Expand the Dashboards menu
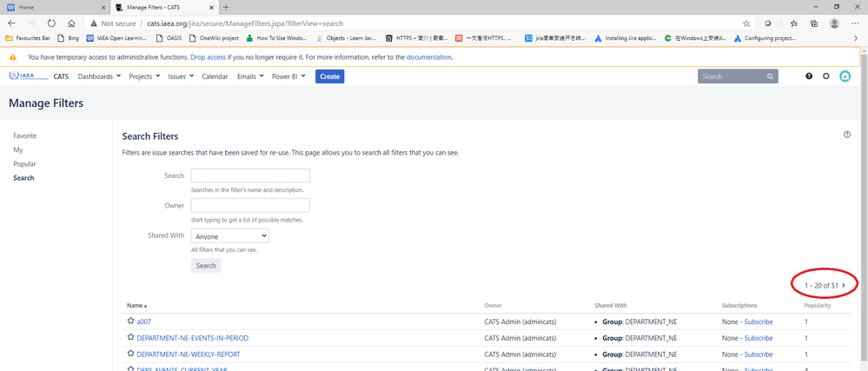 [99, 76]
